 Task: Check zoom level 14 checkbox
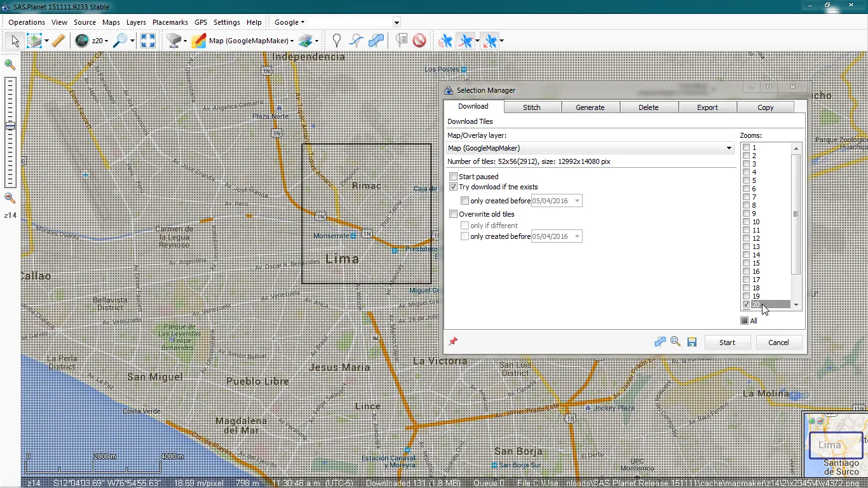(x=746, y=255)
